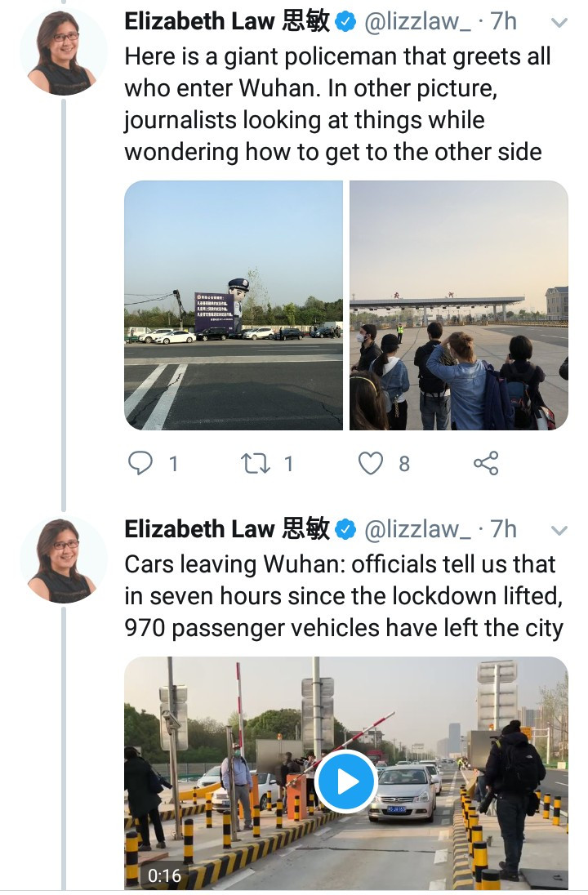Viewport: 588px width, 895px height.
Task: Open the 7h timestamp on second tweet
Action: point(504,530)
